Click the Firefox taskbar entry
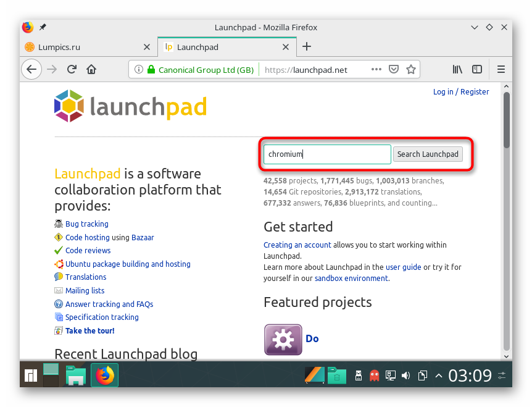The width and height of the screenshot is (532, 407). [104, 375]
